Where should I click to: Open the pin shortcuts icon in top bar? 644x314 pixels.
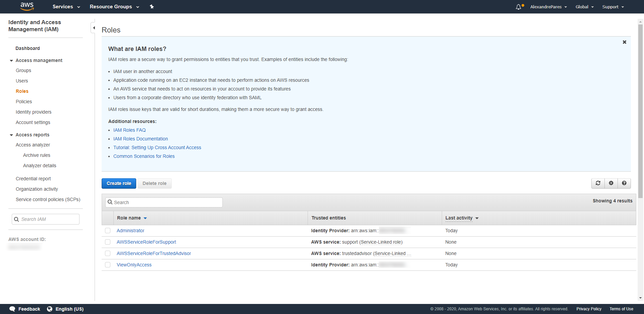[152, 7]
